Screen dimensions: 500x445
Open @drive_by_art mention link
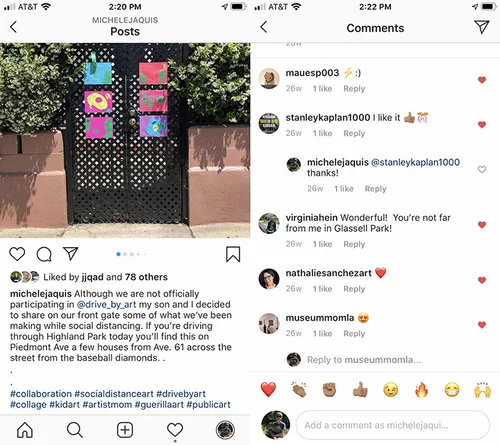(x=106, y=304)
